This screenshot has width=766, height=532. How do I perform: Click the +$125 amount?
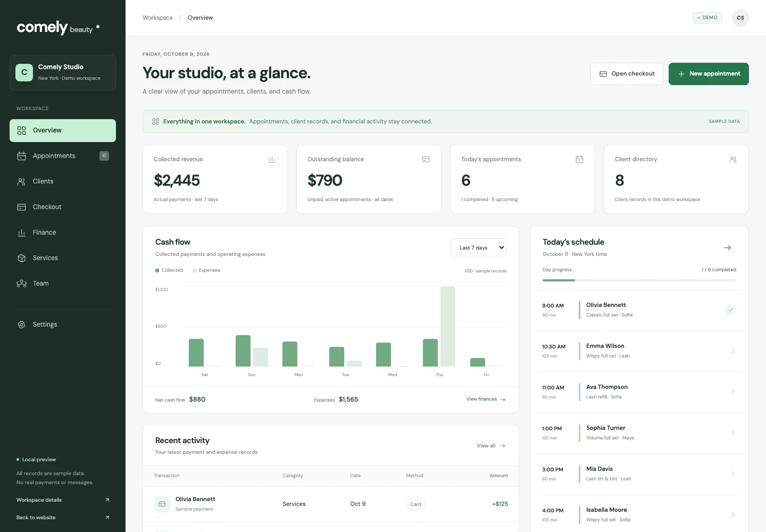(x=500, y=504)
